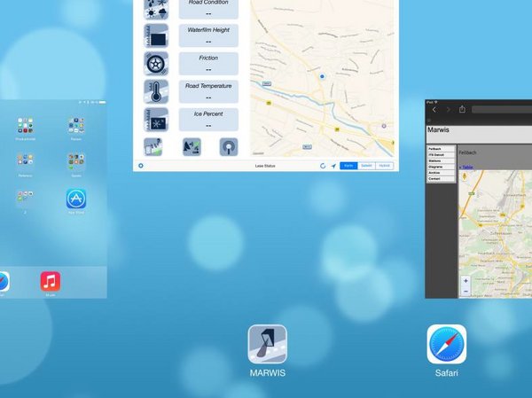
Task: Select the Hybrid map mode
Action: (384, 166)
